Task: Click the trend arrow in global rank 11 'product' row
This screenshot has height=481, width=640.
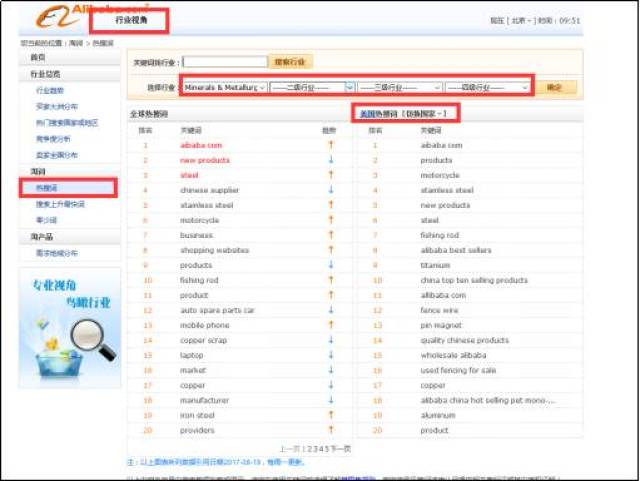Action: [331, 295]
